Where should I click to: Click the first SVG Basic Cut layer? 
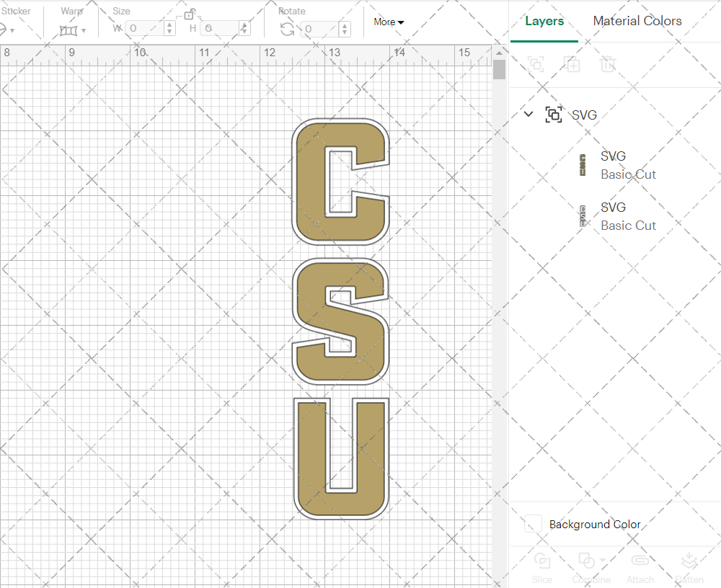coord(615,166)
